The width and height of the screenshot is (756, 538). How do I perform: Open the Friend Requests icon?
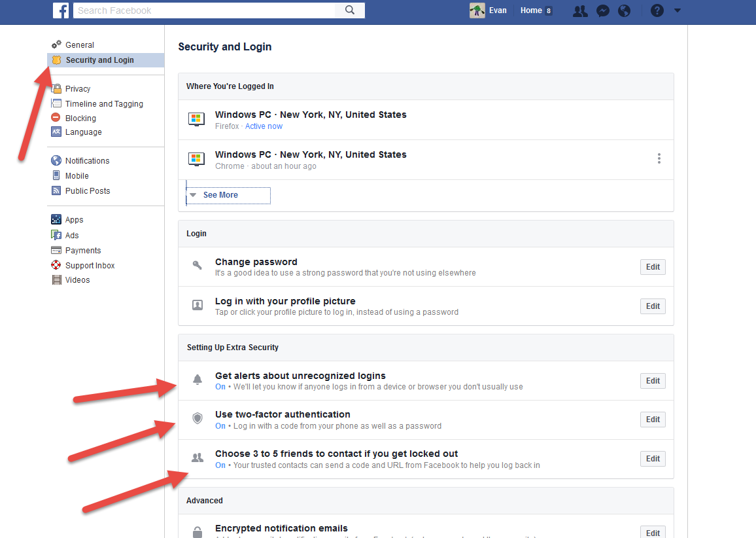pyautogui.click(x=581, y=10)
